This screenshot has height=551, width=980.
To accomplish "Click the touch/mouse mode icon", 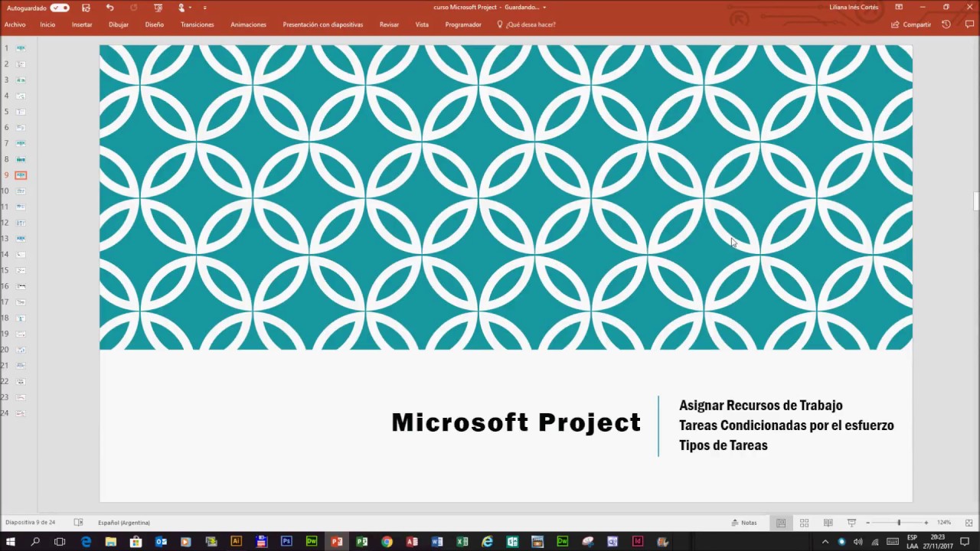I will pyautogui.click(x=181, y=8).
